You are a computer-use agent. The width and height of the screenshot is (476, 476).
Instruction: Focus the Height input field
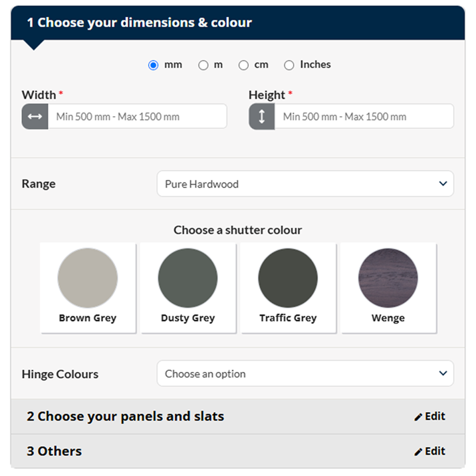click(364, 117)
